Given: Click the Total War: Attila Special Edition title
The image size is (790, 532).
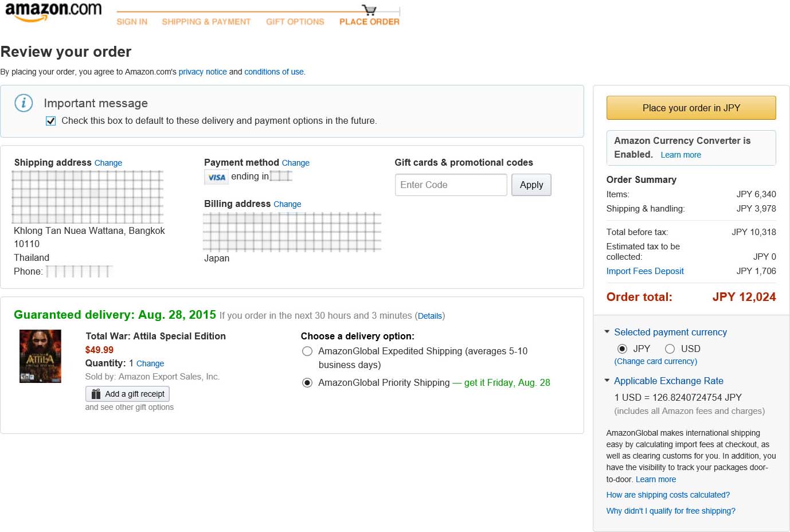Looking at the screenshot, I should [155, 336].
